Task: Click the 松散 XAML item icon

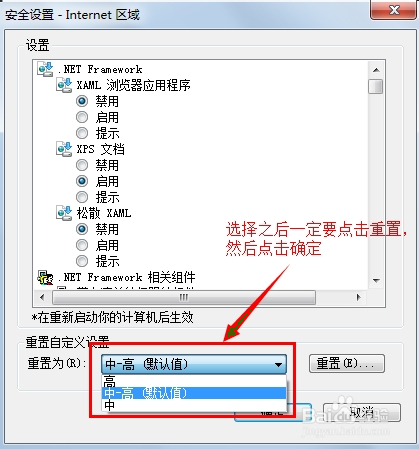Action: click(x=64, y=213)
